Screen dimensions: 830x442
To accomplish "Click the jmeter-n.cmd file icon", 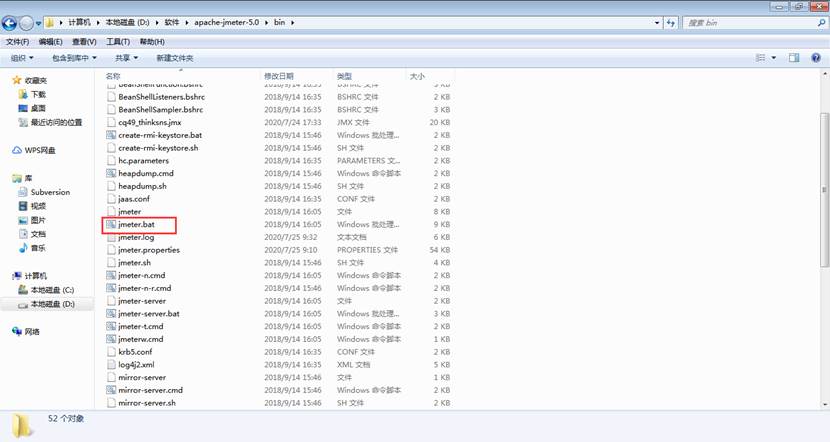I will 111,275.
